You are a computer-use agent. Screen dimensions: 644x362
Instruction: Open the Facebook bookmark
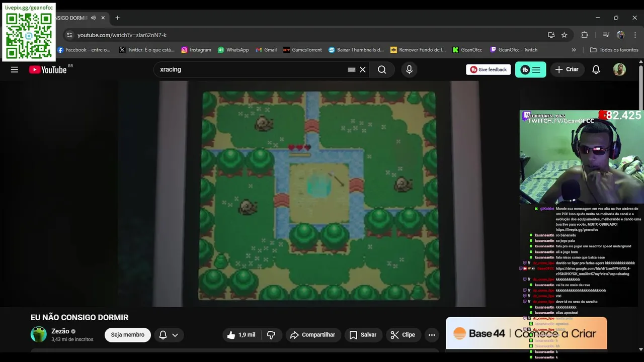click(84, 50)
